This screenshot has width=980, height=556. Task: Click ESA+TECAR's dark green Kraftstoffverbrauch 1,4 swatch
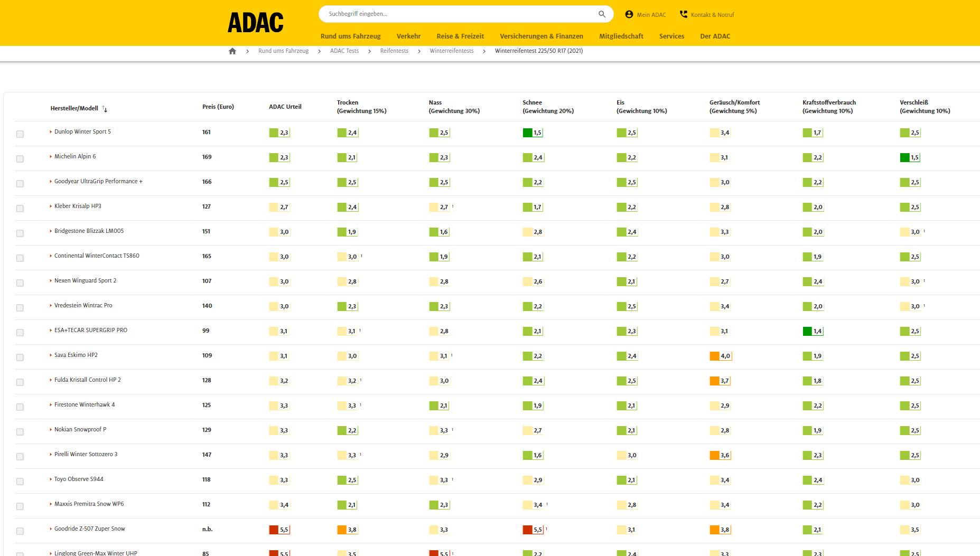pyautogui.click(x=807, y=332)
